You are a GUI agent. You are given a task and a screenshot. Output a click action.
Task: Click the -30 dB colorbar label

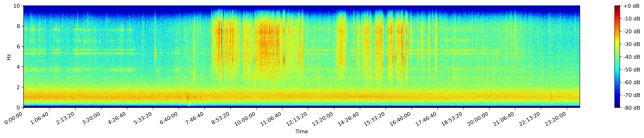[x=632, y=44]
